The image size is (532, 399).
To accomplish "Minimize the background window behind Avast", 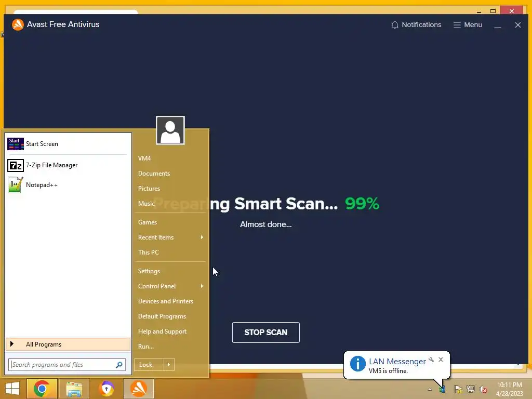I will [x=478, y=11].
